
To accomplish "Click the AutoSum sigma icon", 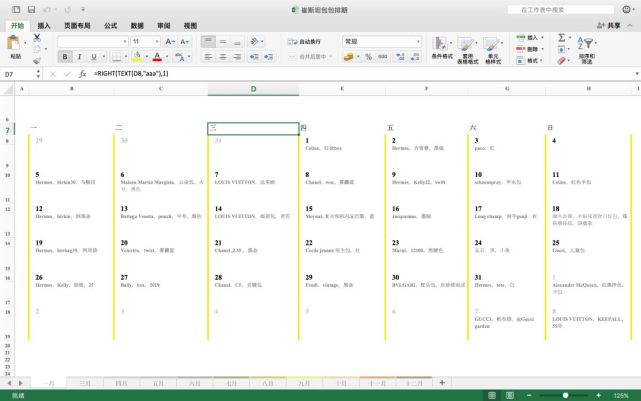I will (562, 38).
